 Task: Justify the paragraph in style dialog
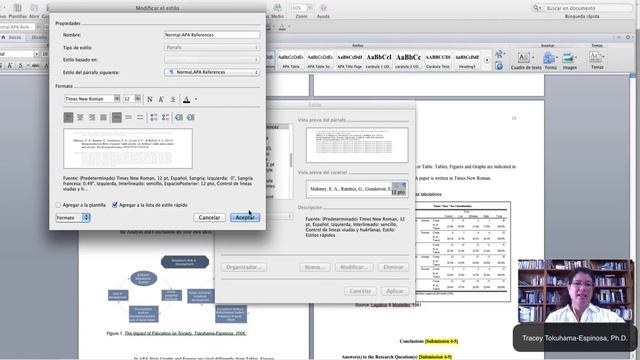104,118
